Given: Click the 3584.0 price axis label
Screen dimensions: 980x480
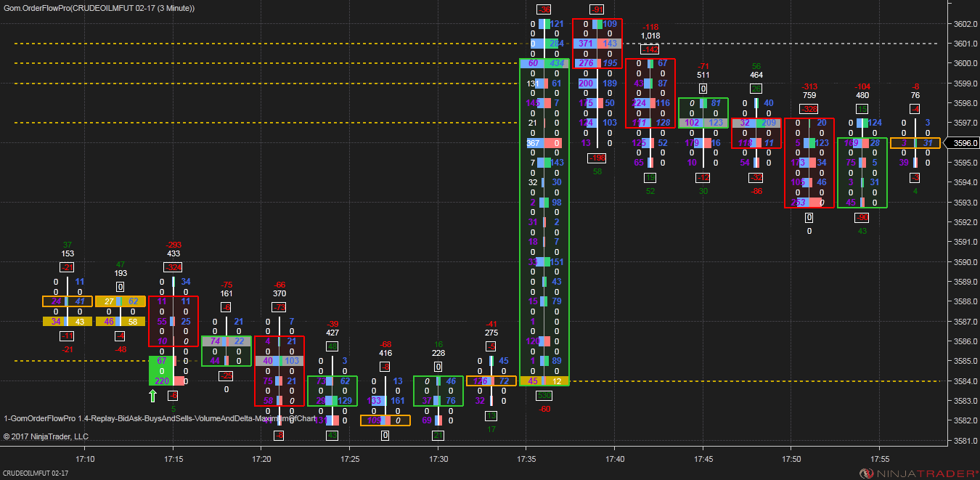Looking at the screenshot, I should [x=965, y=381].
